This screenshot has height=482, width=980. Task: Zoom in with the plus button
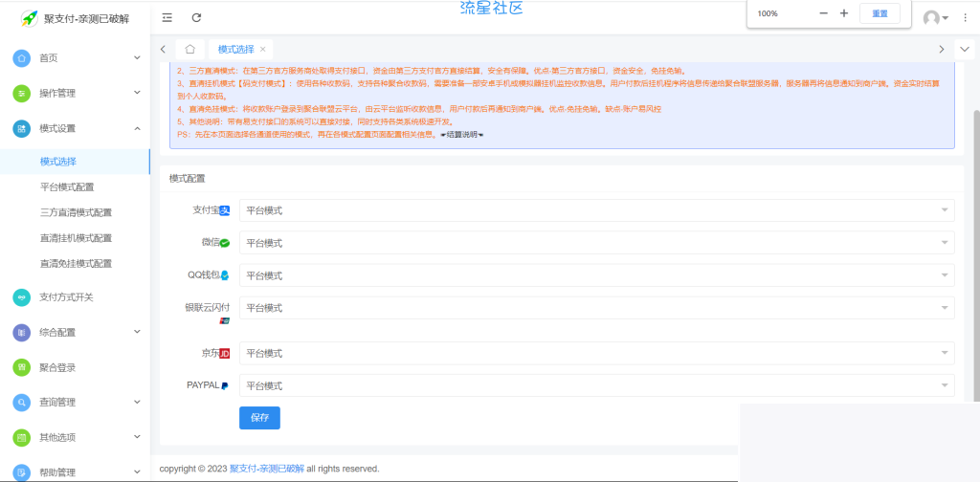[x=844, y=13]
